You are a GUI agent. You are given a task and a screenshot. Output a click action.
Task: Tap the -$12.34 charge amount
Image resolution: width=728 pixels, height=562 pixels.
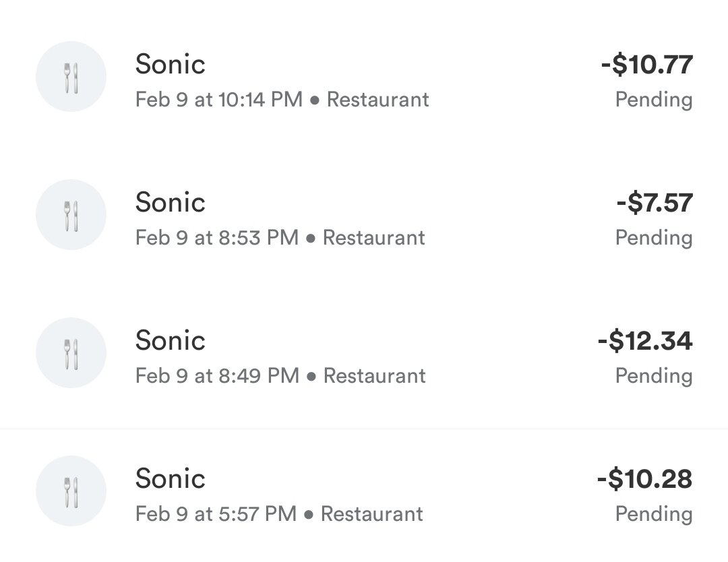[644, 341]
